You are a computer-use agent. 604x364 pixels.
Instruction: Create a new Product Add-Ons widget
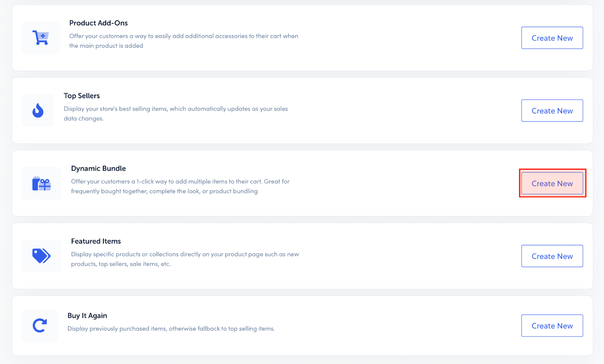[x=552, y=38]
